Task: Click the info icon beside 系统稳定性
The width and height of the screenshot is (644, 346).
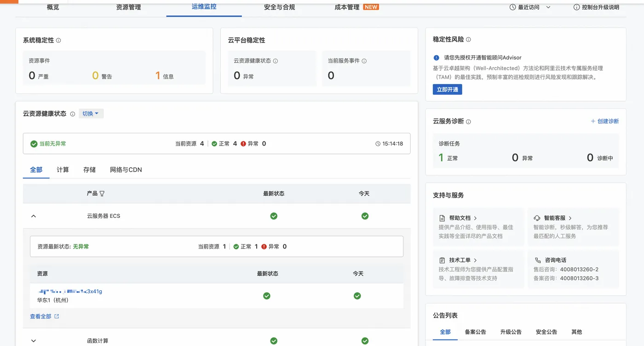Action: pos(58,40)
